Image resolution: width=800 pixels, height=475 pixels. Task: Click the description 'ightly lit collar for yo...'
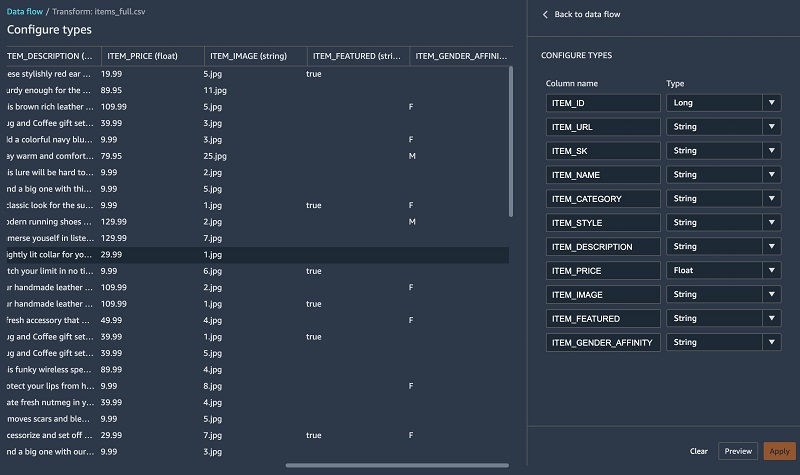pos(49,255)
